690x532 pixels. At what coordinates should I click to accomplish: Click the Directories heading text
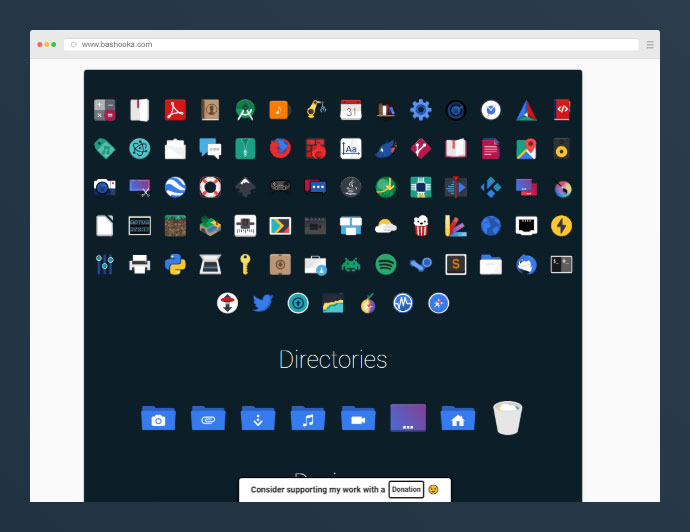tap(333, 360)
